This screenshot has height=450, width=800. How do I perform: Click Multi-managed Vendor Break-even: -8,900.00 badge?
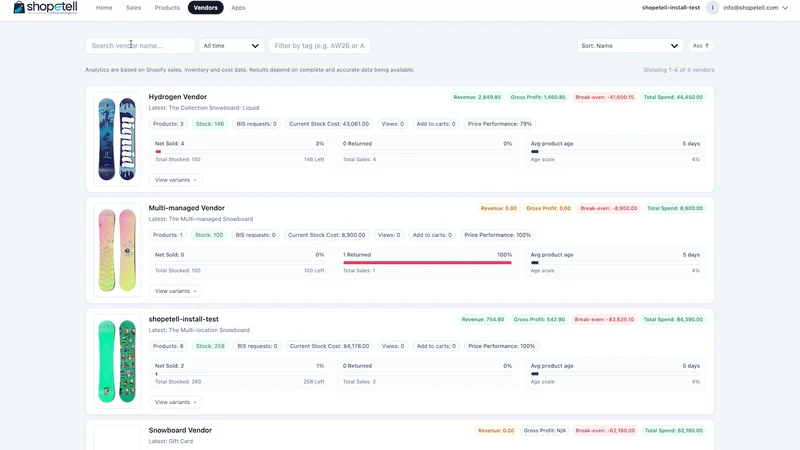[609, 208]
